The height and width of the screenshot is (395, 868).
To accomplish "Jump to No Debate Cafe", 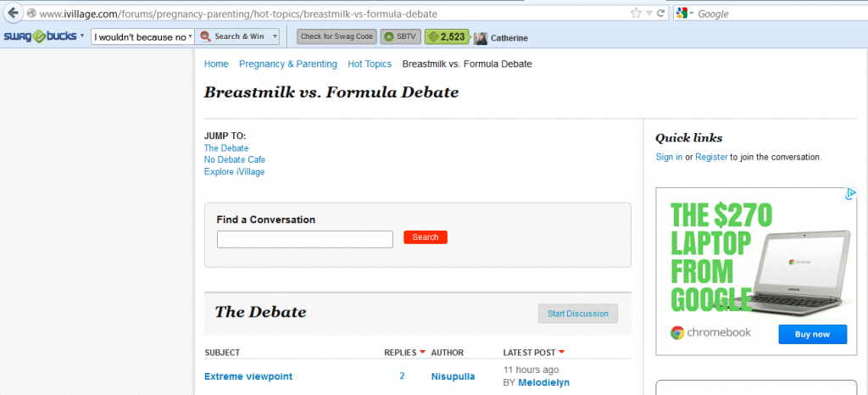I will coord(235,160).
